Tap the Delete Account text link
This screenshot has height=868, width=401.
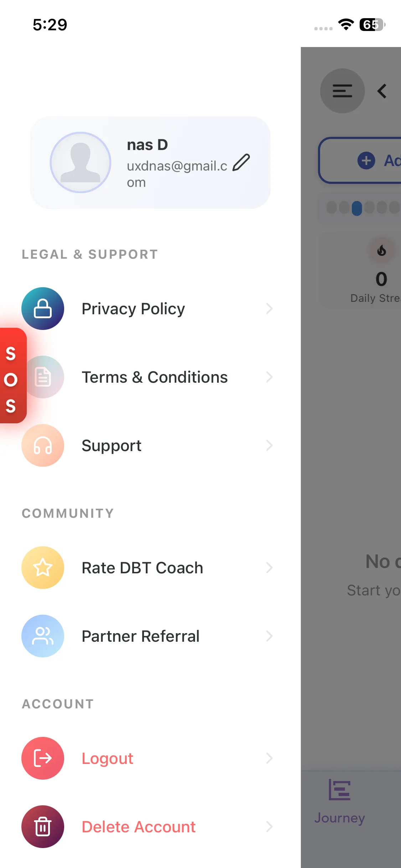pyautogui.click(x=139, y=827)
